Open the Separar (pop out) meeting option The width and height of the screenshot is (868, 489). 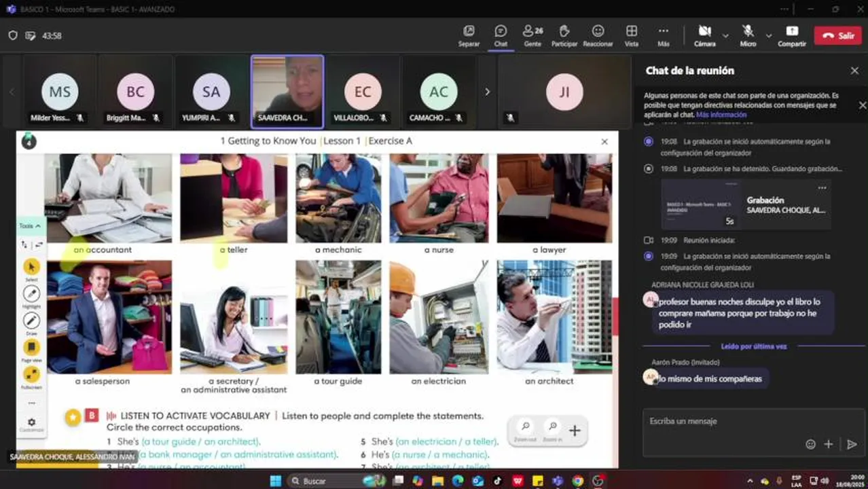click(469, 35)
